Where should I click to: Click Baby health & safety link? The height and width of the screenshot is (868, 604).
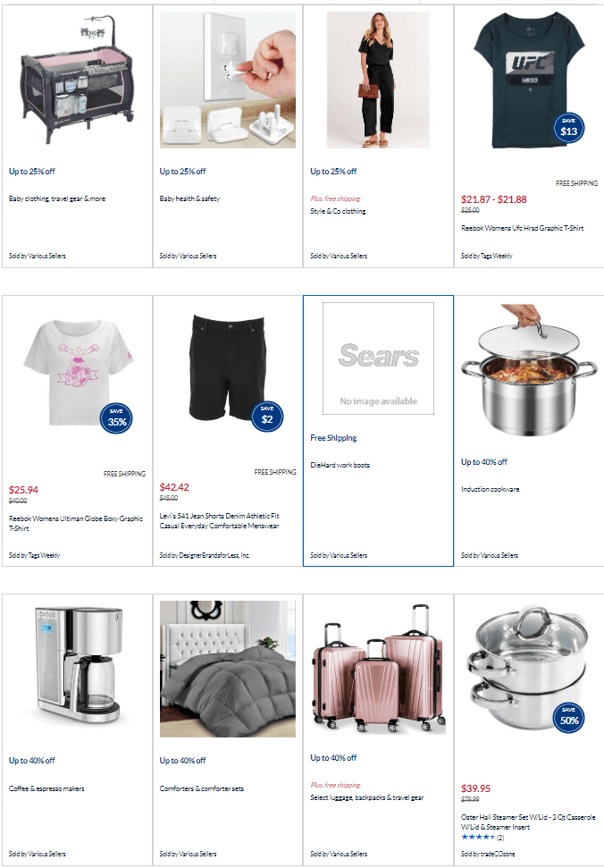(x=189, y=198)
